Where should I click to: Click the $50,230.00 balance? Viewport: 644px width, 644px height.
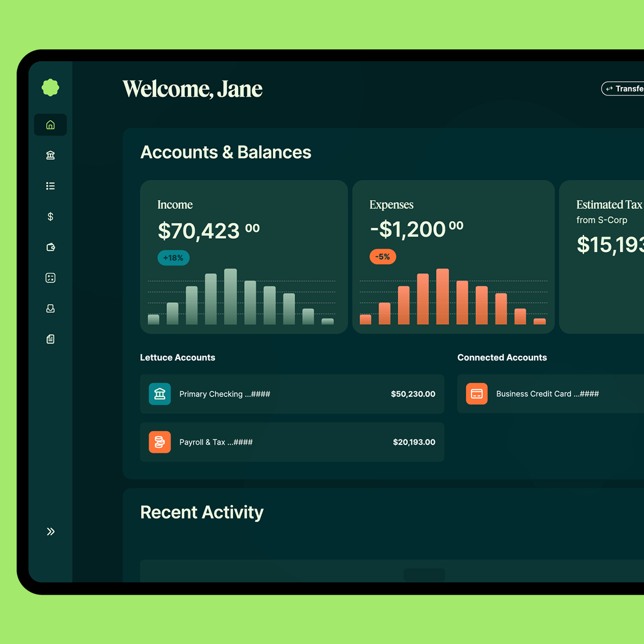[413, 394]
